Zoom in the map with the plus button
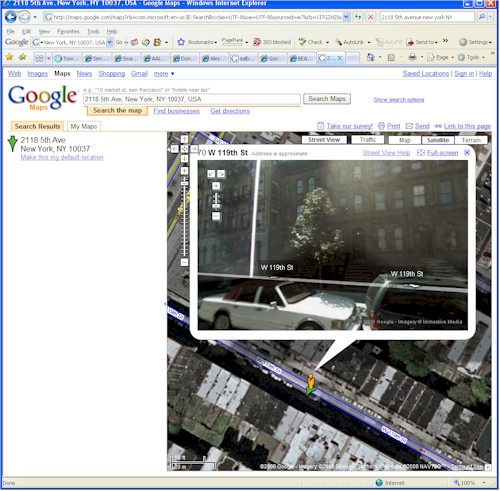500x491 pixels. (x=184, y=171)
